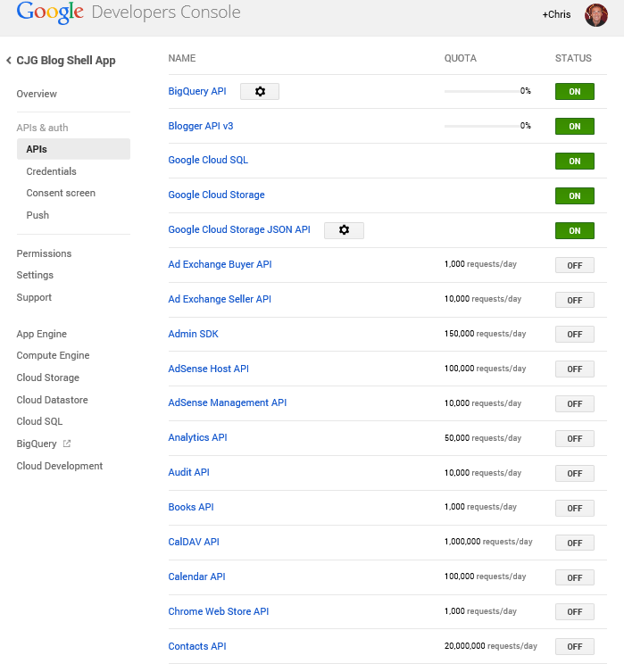Open the Google Cloud Storage link
Screen dimensions: 624x672
[x=216, y=195]
